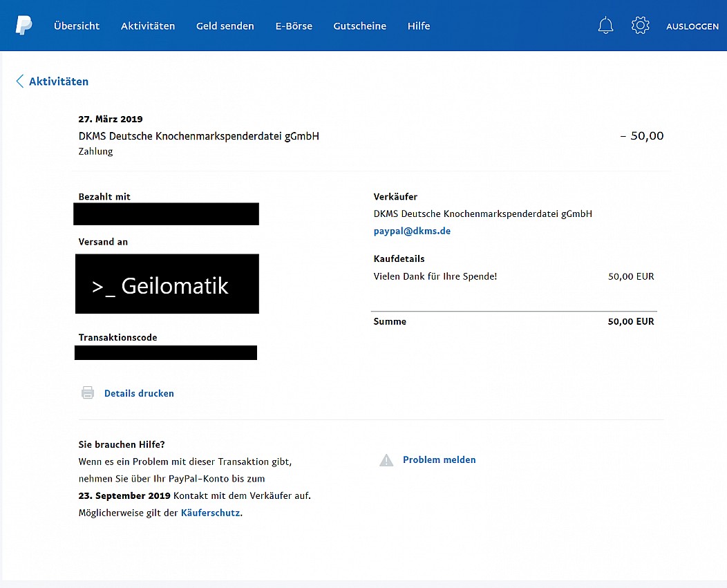Click the seller name under Verkäufer
Image resolution: width=727 pixels, height=588 pixels.
(x=482, y=214)
